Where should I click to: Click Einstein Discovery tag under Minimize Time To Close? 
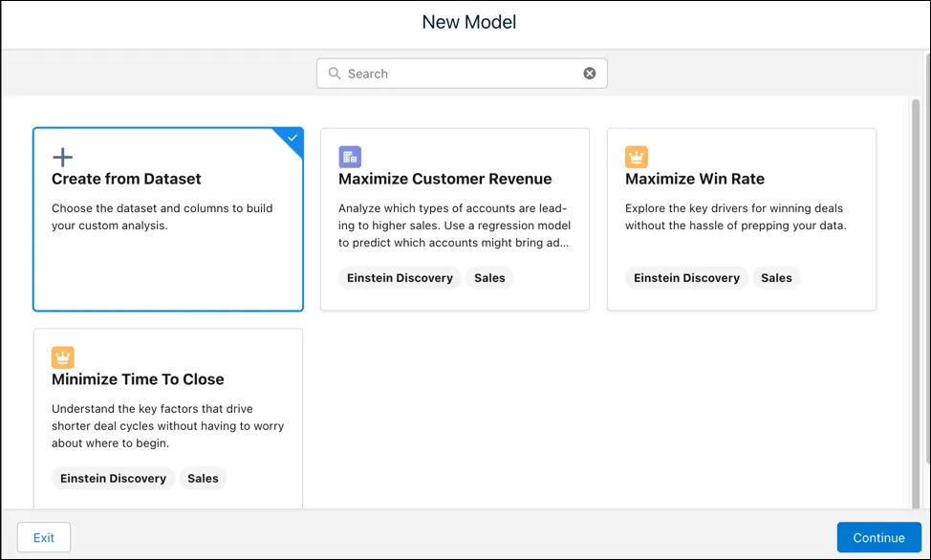[x=113, y=478]
